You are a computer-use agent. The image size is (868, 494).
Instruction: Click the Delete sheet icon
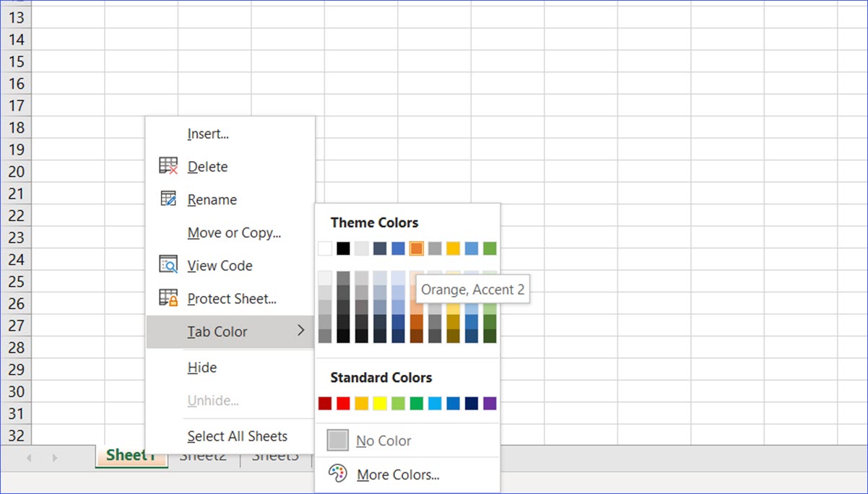[168, 166]
